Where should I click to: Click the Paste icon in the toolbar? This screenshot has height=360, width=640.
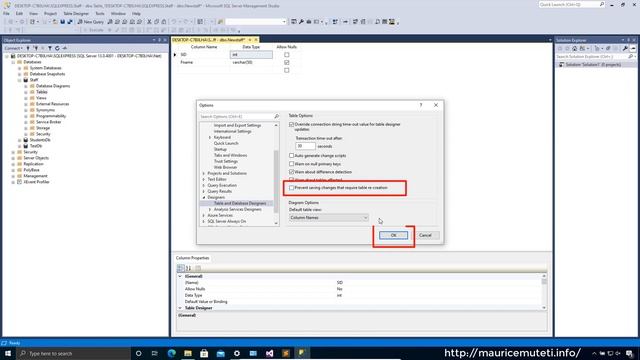pyautogui.click(x=164, y=22)
